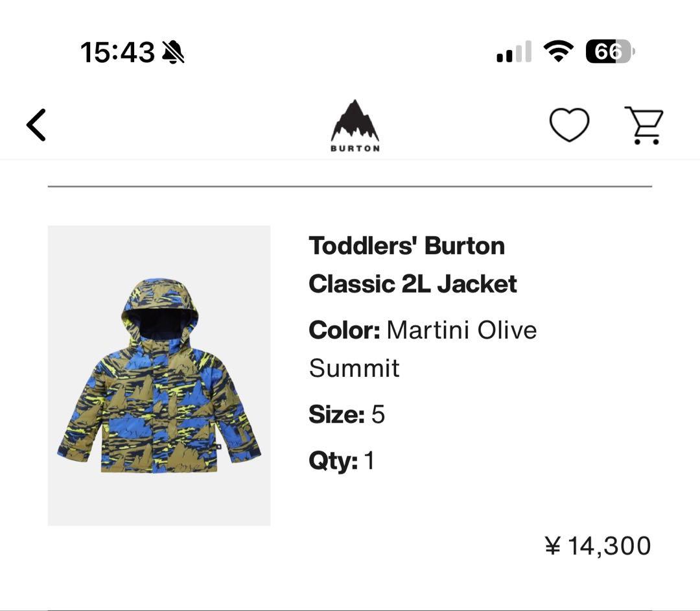Tap the Burton mountain logo

coord(353,120)
